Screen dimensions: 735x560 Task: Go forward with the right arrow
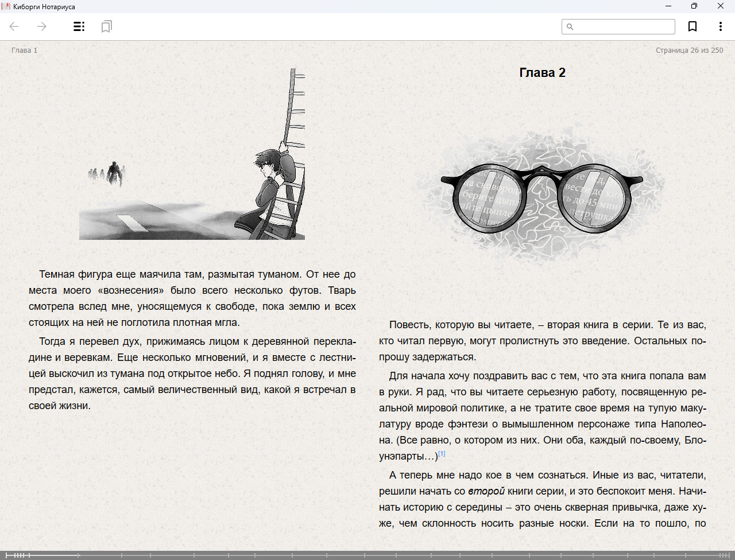[x=42, y=26]
